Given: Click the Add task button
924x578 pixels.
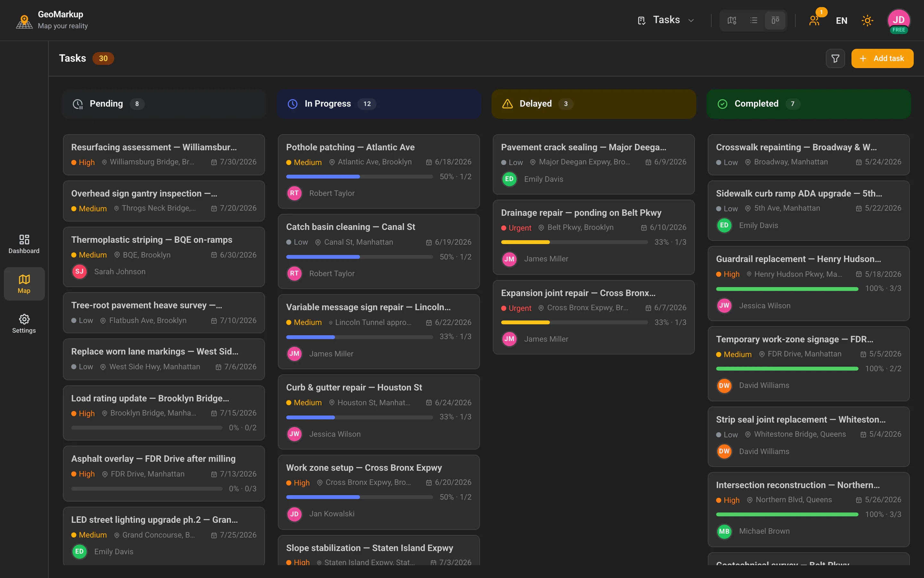Looking at the screenshot, I should point(882,58).
